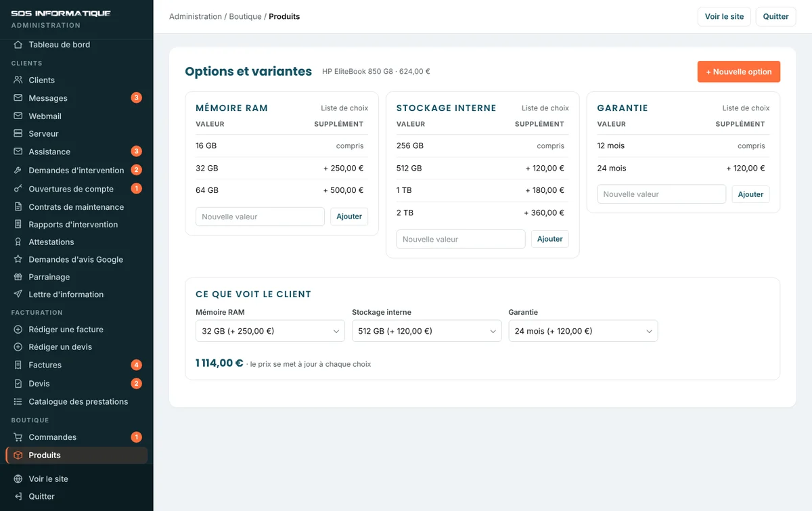Focus Nouvelle valeur field under Stockage interne

pos(461,239)
